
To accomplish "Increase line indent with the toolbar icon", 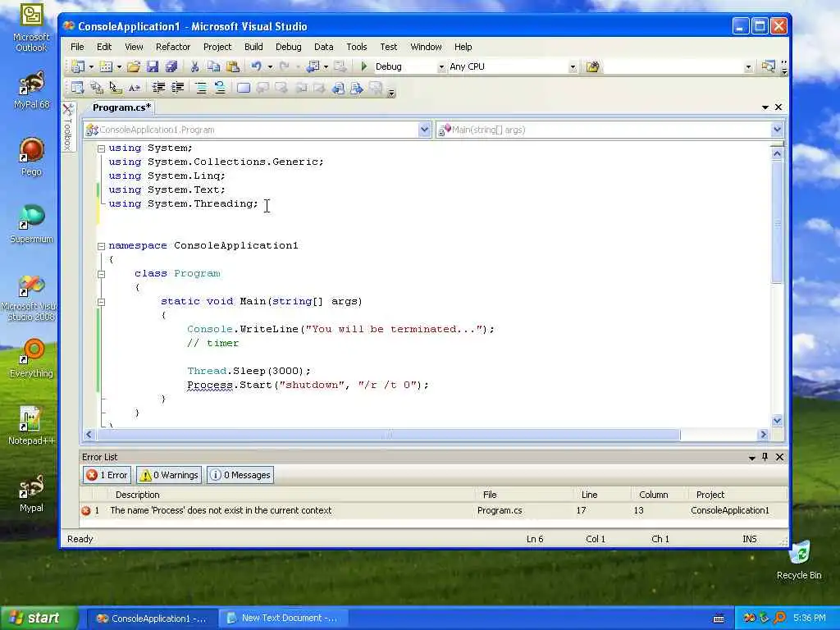I will tap(177, 88).
